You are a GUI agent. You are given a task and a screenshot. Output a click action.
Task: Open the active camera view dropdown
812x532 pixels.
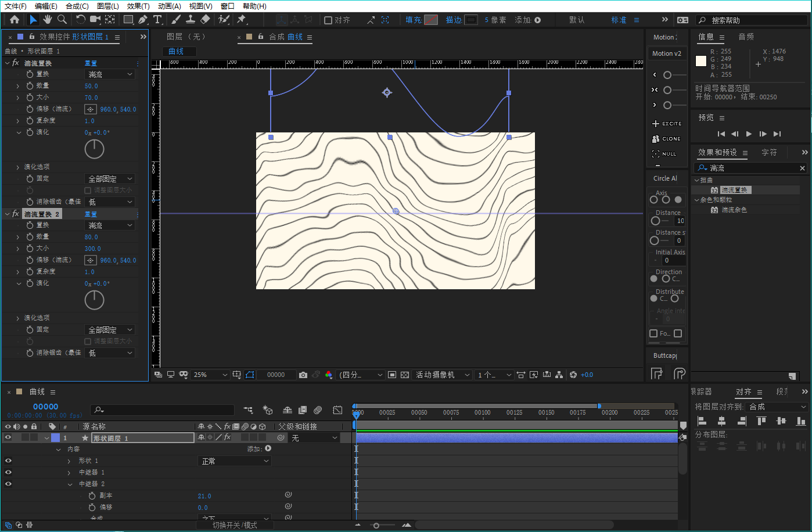click(442, 375)
